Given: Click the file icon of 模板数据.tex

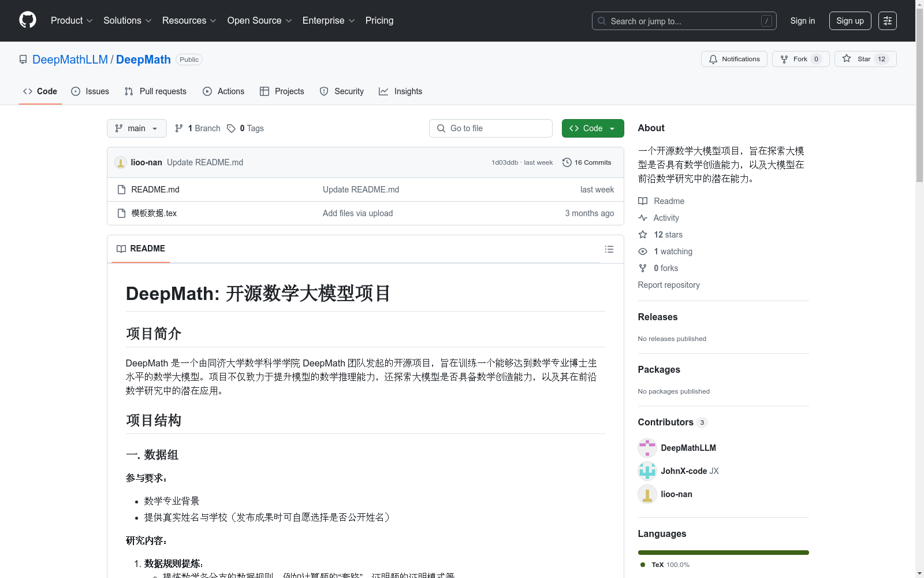Looking at the screenshot, I should coord(121,213).
